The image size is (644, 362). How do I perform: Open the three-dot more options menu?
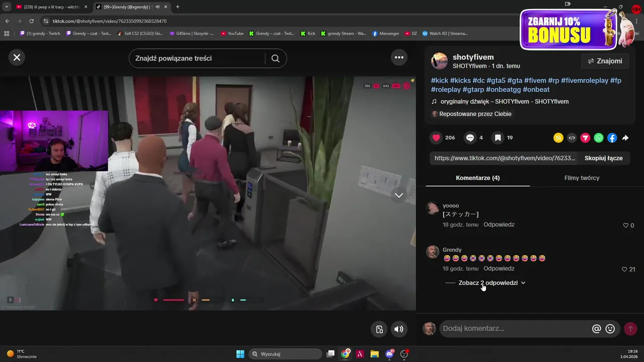399,57
